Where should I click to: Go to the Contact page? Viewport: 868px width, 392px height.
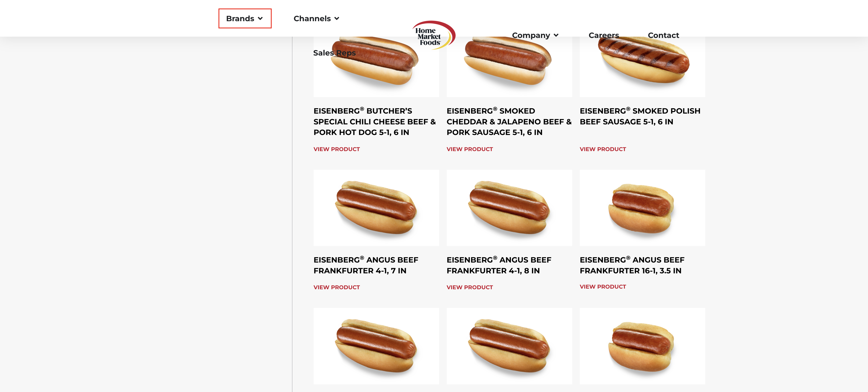(663, 35)
